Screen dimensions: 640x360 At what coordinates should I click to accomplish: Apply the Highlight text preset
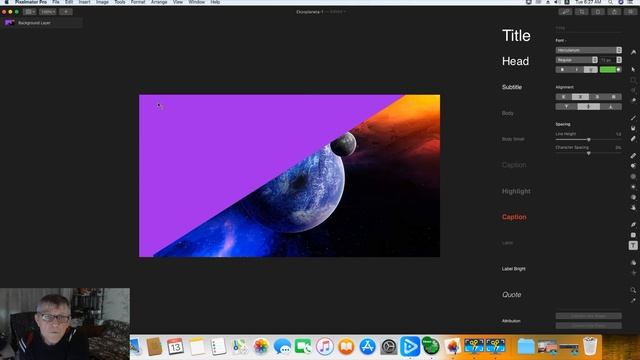tap(516, 191)
